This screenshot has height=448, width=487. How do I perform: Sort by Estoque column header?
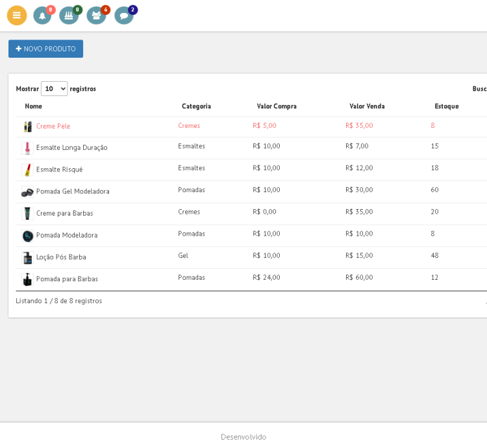click(x=447, y=106)
